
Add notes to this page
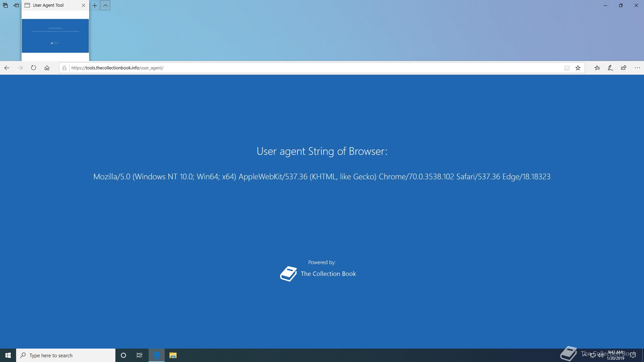[610, 68]
